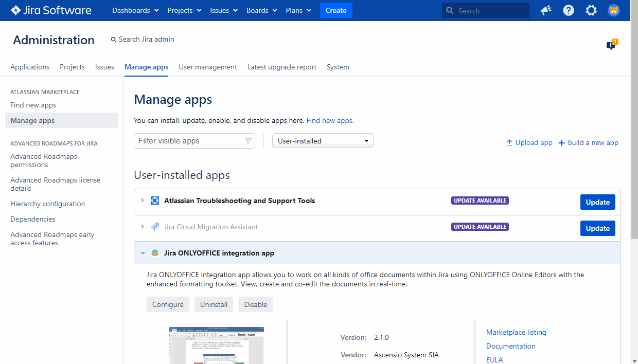Image resolution: width=638 pixels, height=364 pixels.
Task: Open the user profile avatar
Action: pos(614,10)
